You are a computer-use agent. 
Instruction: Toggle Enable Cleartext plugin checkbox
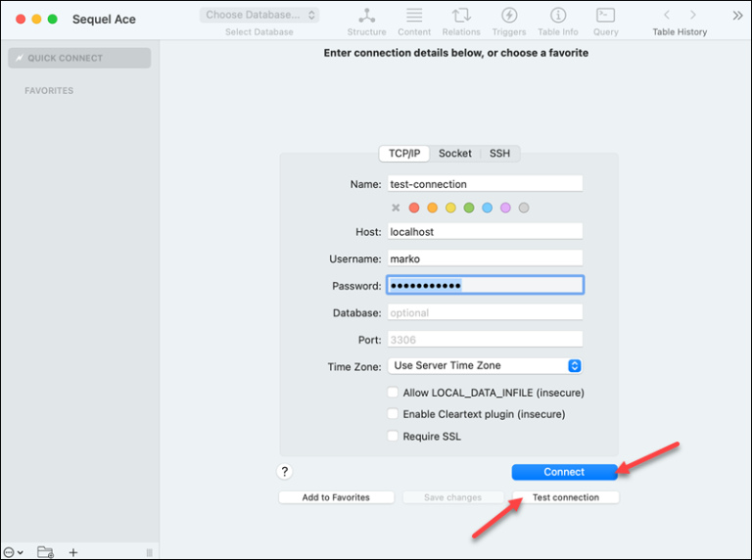point(393,414)
